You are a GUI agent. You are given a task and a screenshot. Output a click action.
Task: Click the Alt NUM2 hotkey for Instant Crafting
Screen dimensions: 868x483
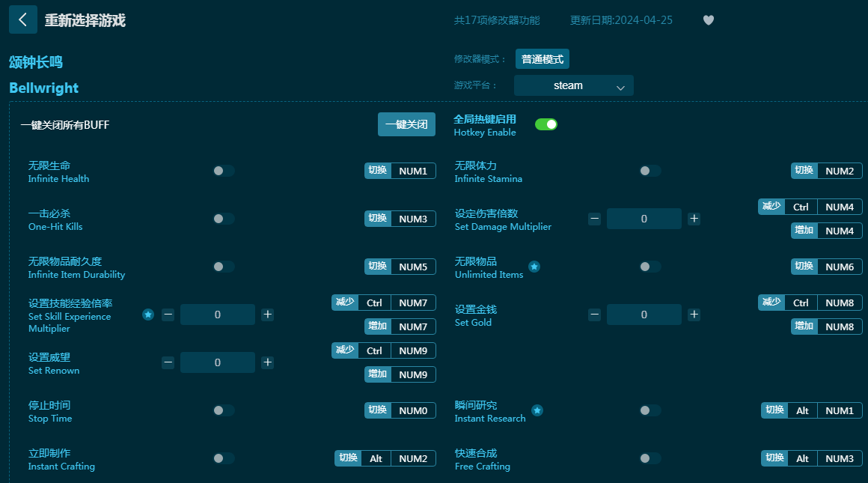click(x=385, y=458)
